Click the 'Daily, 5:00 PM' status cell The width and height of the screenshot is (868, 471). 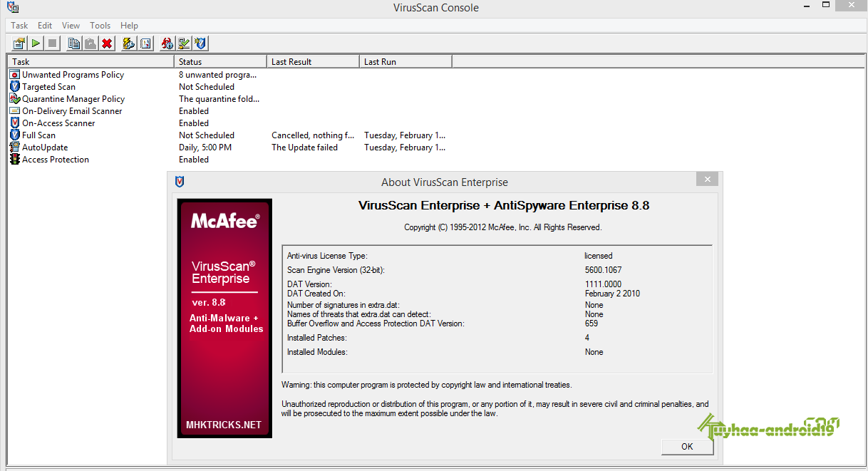coord(205,147)
